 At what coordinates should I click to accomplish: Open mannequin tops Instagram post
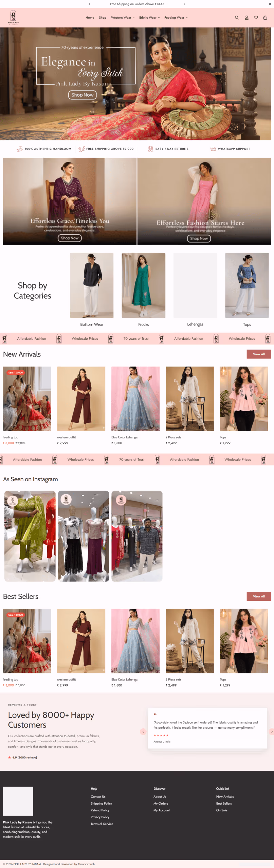pyautogui.click(x=84, y=536)
